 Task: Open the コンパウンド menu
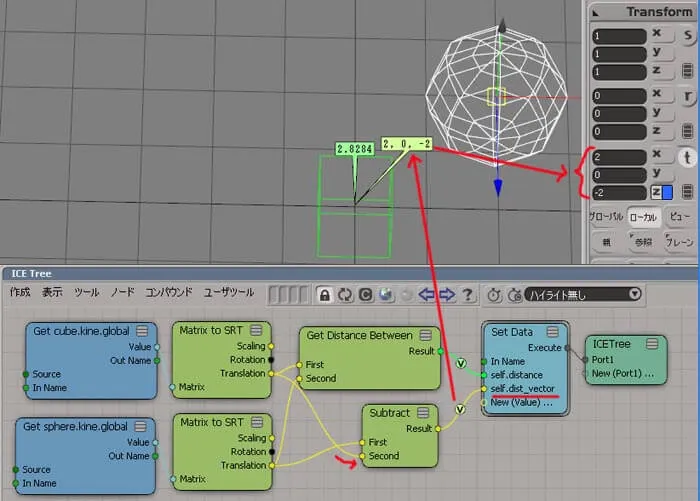[x=168, y=292]
